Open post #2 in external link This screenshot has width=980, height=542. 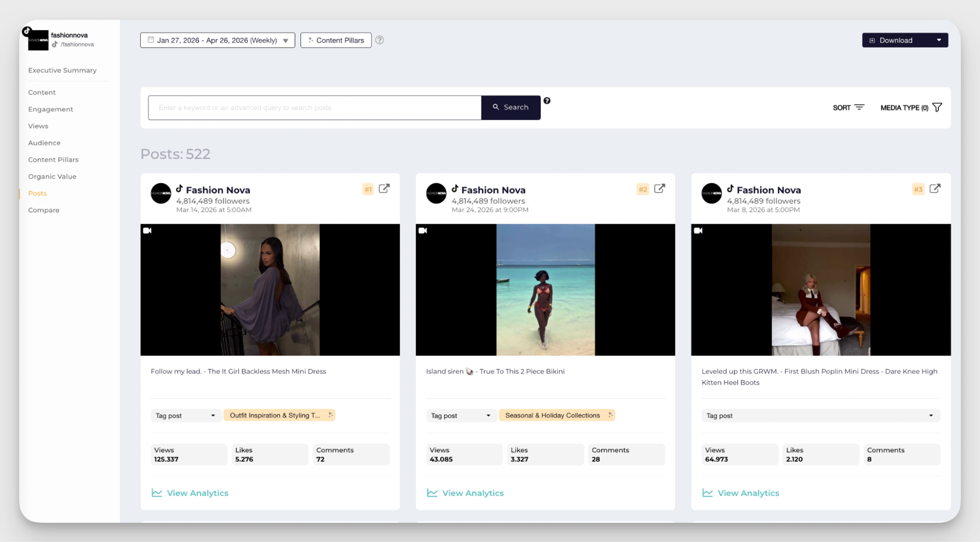(660, 188)
